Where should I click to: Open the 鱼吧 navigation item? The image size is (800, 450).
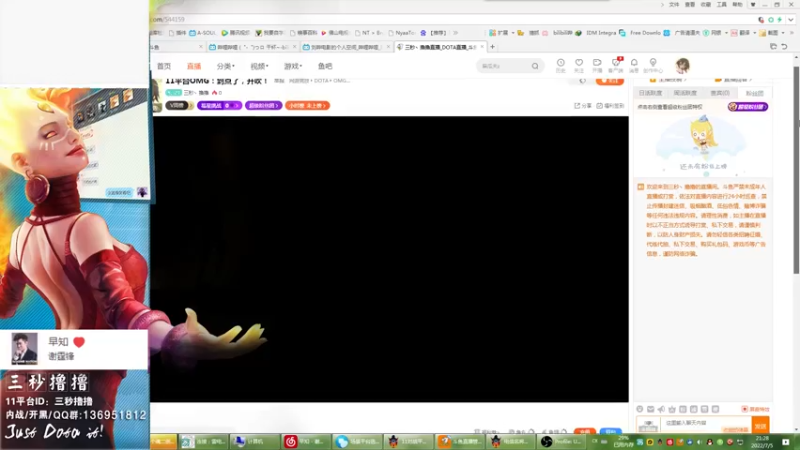point(325,66)
